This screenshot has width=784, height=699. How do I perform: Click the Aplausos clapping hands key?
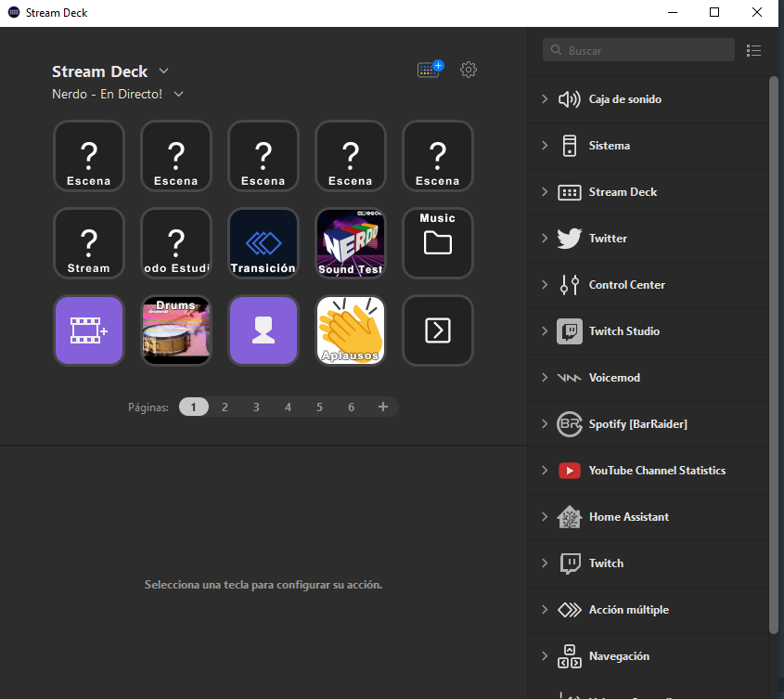click(350, 330)
